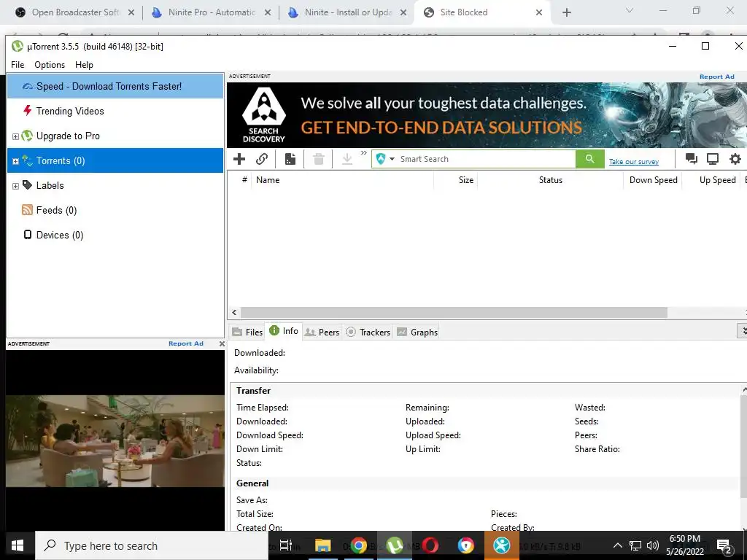Viewport: 747px width, 560px height.
Task: Expand the Labels tree node
Action: [15, 186]
